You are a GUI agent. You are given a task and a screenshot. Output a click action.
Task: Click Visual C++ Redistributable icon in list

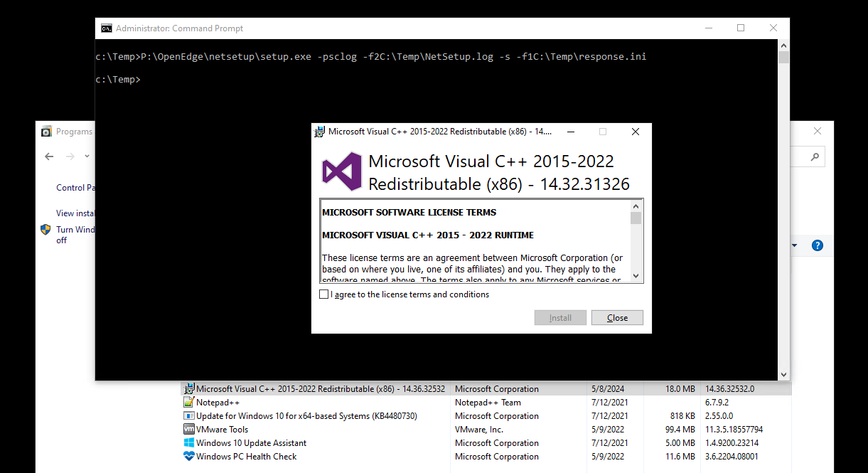pos(189,389)
